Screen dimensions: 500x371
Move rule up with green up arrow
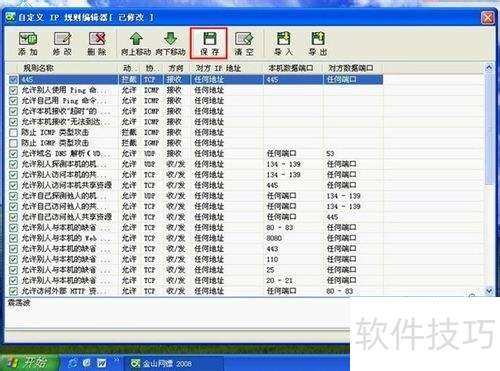pyautogui.click(x=136, y=43)
